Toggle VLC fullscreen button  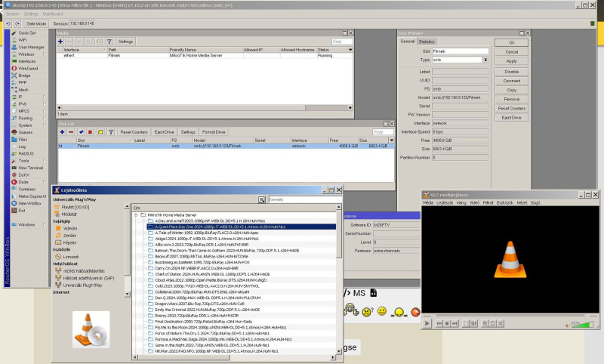(466, 323)
